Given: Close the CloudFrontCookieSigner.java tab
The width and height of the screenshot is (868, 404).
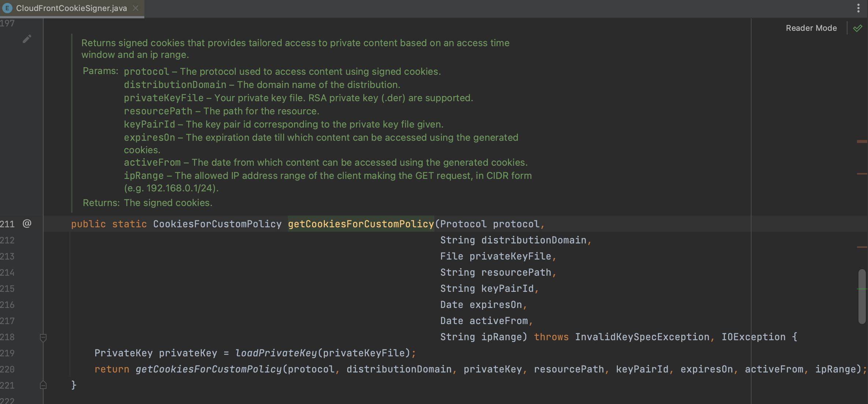Looking at the screenshot, I should pos(136,8).
